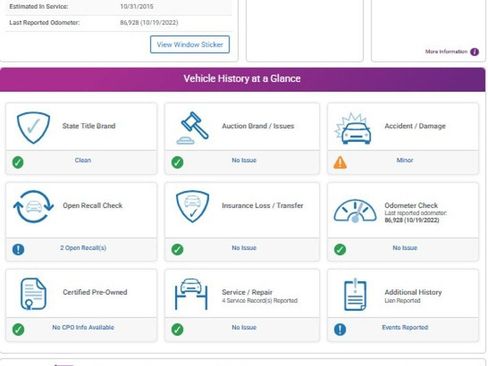Open No Issue link under Auction Brand
This screenshot has width=488, height=366.
(244, 160)
